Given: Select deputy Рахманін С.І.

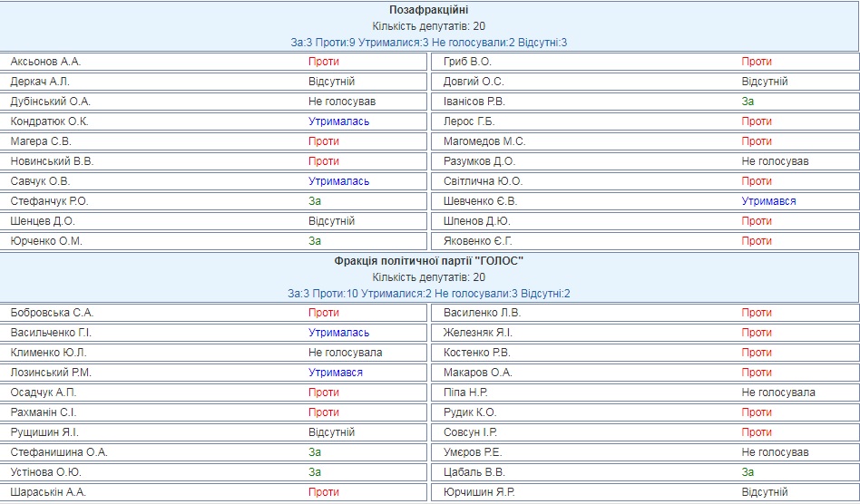Looking at the screenshot, I should 44,412.
